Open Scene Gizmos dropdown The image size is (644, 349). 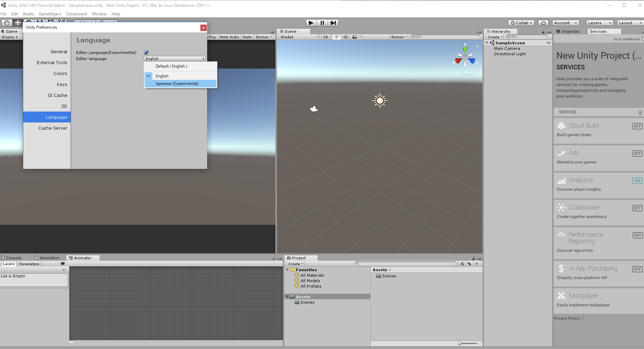399,37
